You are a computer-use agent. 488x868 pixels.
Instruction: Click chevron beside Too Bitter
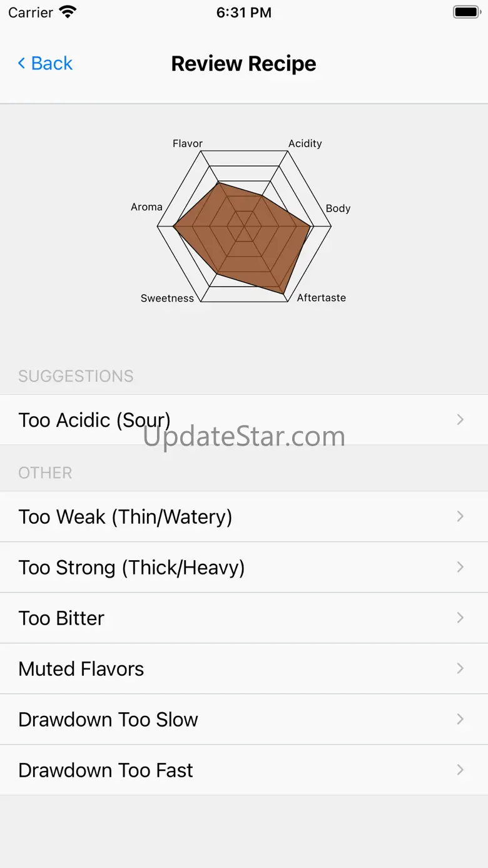point(460,618)
